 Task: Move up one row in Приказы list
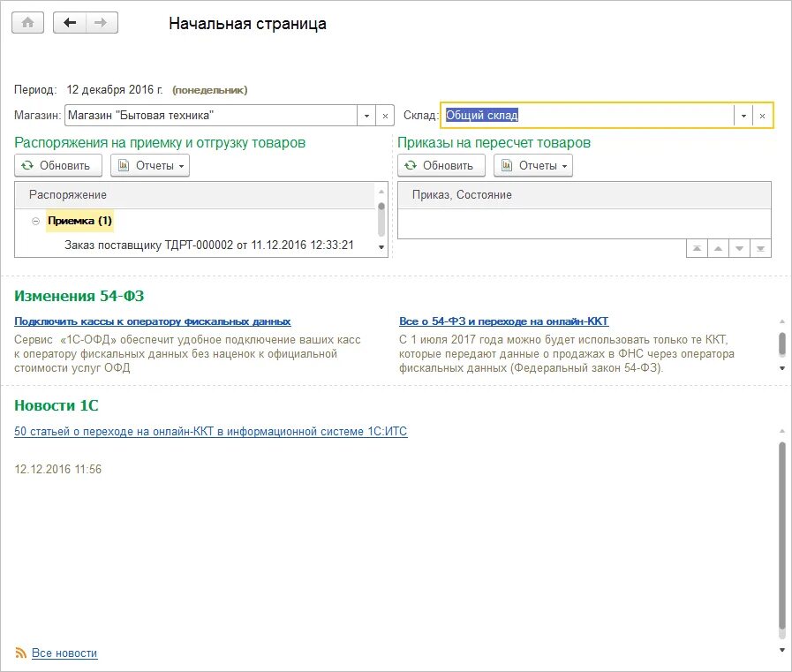pyautogui.click(x=718, y=248)
